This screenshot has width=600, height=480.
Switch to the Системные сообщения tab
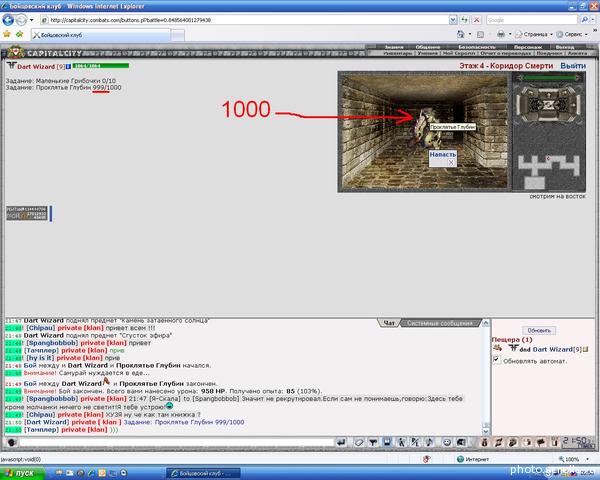tap(440, 323)
